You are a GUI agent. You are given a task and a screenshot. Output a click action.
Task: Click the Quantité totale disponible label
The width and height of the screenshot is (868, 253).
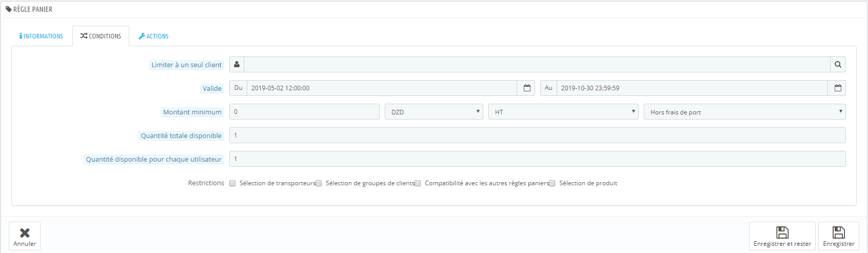click(x=181, y=136)
